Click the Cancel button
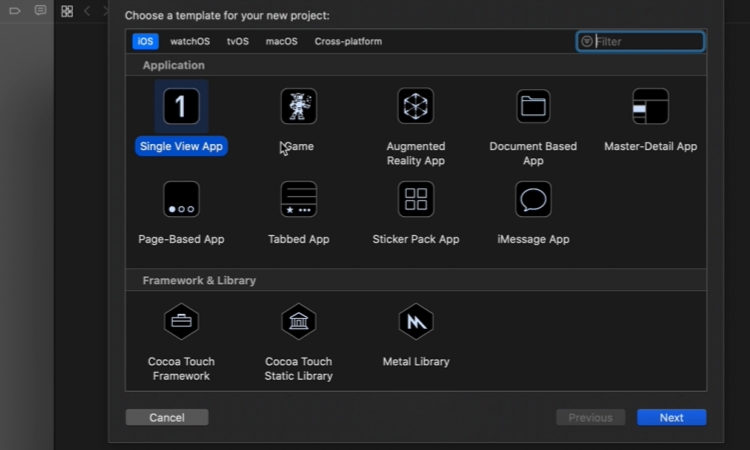 tap(167, 417)
